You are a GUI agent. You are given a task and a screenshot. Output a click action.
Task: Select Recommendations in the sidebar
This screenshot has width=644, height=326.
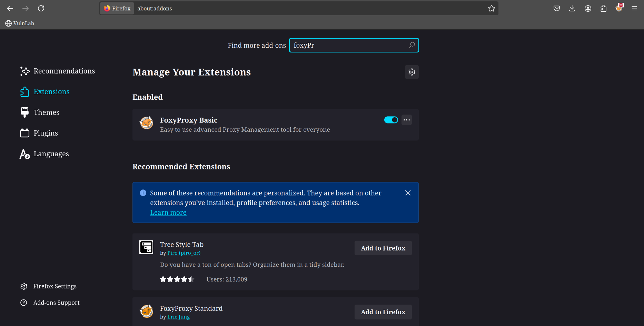(57, 71)
